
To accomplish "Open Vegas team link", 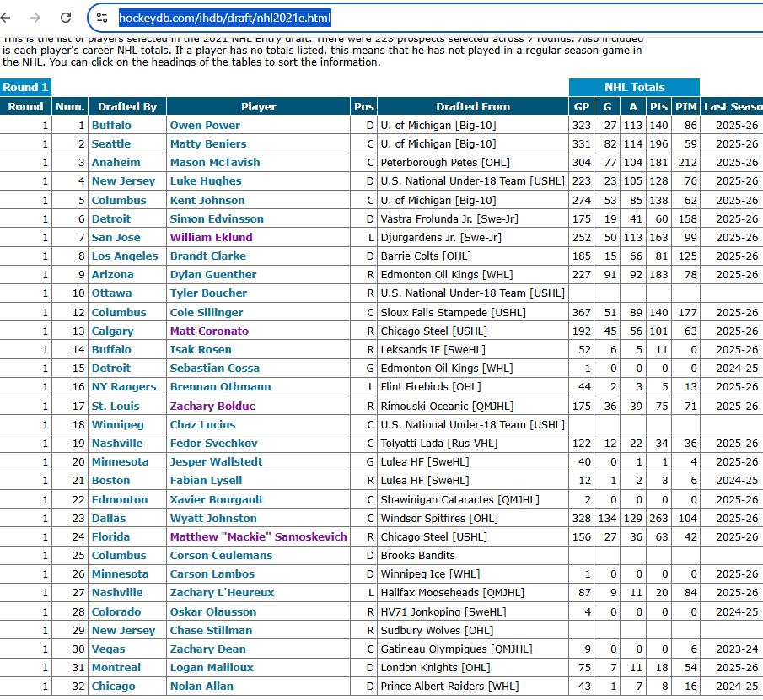I will click(108, 649).
